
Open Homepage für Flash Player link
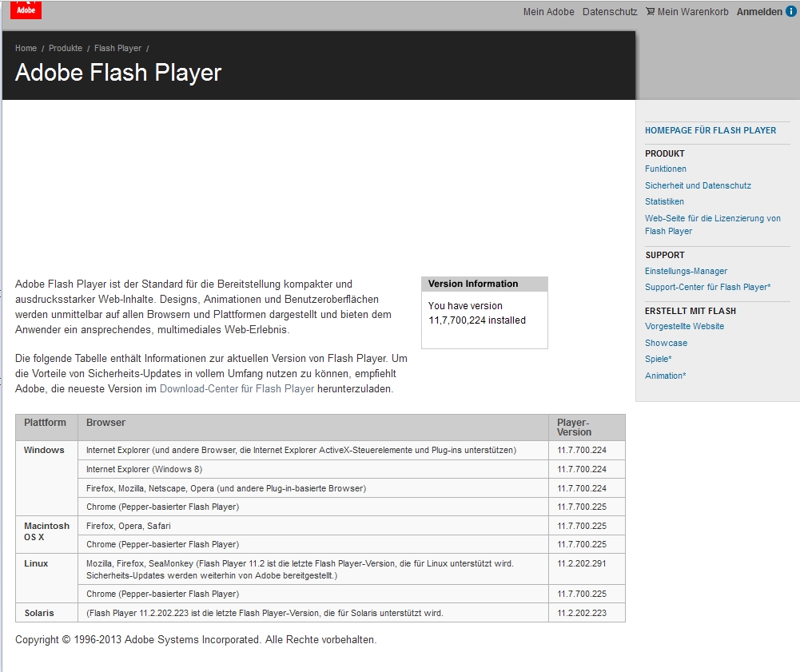click(x=710, y=130)
